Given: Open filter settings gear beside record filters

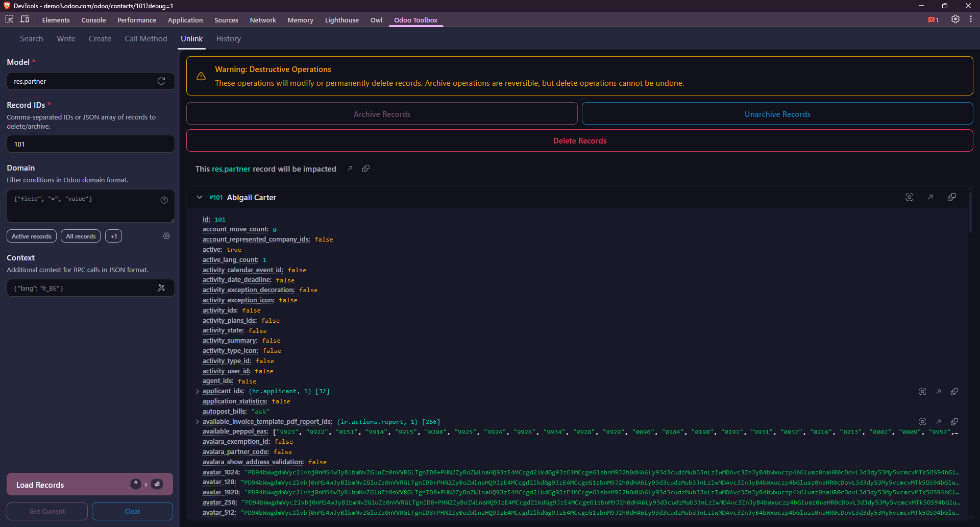Looking at the screenshot, I should (x=166, y=236).
